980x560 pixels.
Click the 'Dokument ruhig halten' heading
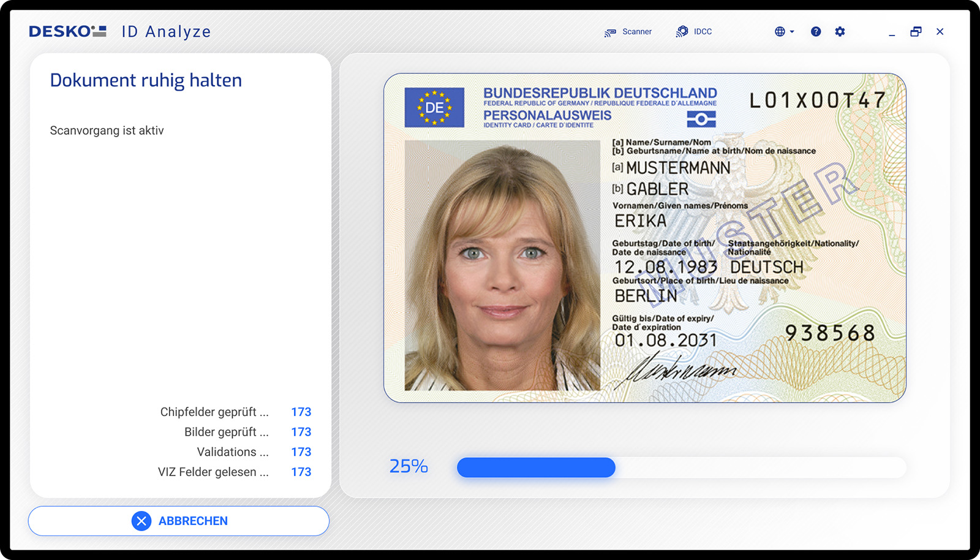[x=146, y=80]
